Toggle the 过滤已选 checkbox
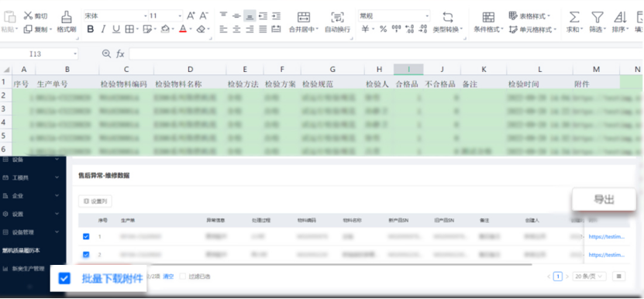The image size is (644, 299). (183, 277)
